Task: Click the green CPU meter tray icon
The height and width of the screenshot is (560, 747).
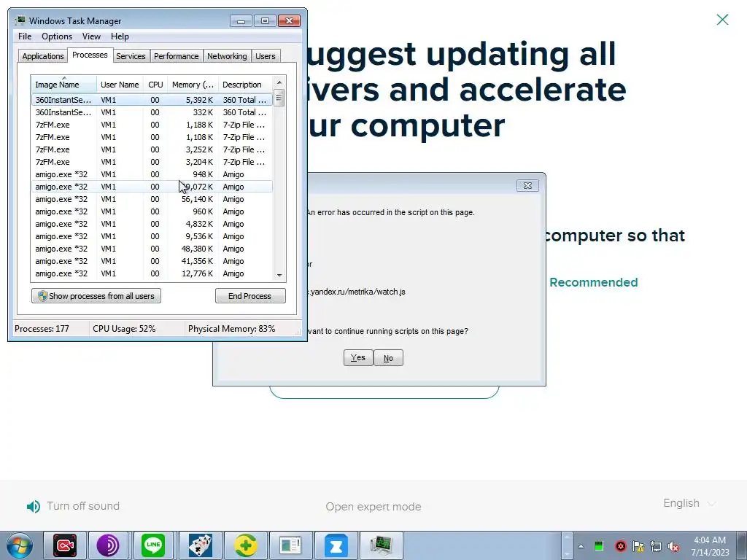Action: pos(599,545)
